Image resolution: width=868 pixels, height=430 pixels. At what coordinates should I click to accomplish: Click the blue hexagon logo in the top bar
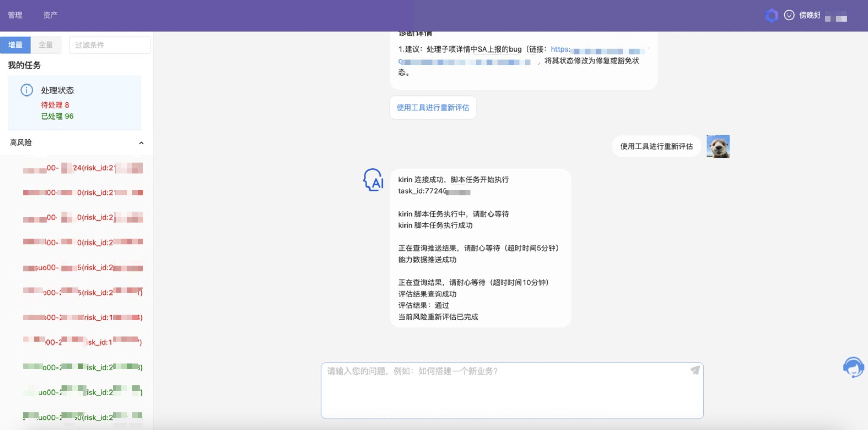772,15
